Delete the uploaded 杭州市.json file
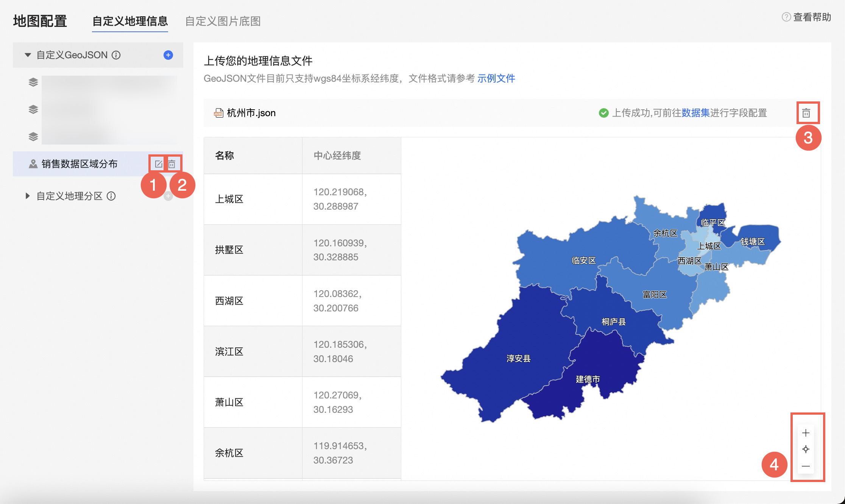This screenshot has height=504, width=845. [807, 113]
